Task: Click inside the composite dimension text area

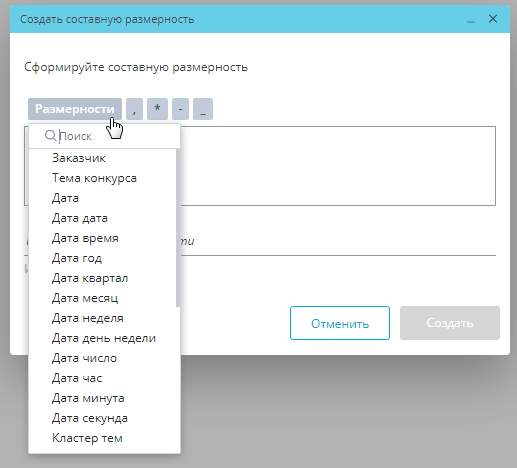Action: pos(337,166)
